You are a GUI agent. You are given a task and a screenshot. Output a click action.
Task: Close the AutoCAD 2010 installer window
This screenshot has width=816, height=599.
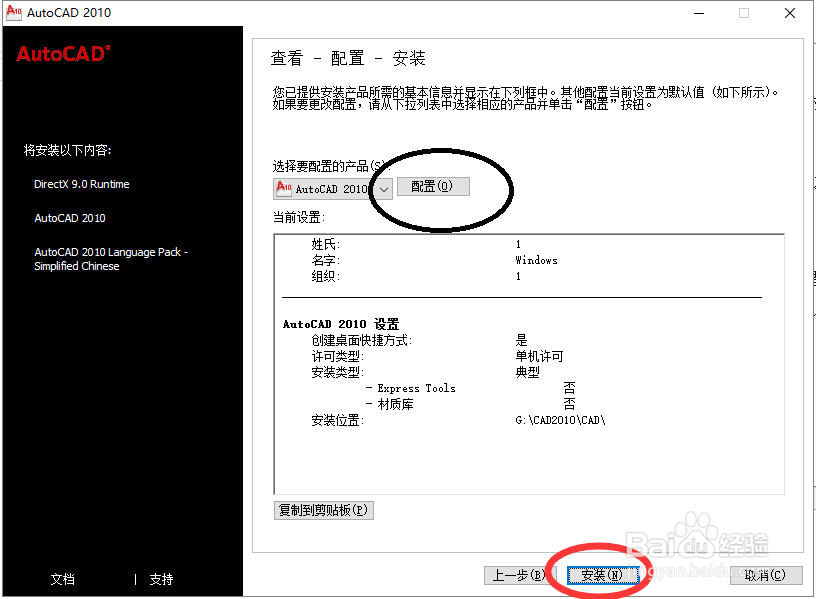[789, 13]
